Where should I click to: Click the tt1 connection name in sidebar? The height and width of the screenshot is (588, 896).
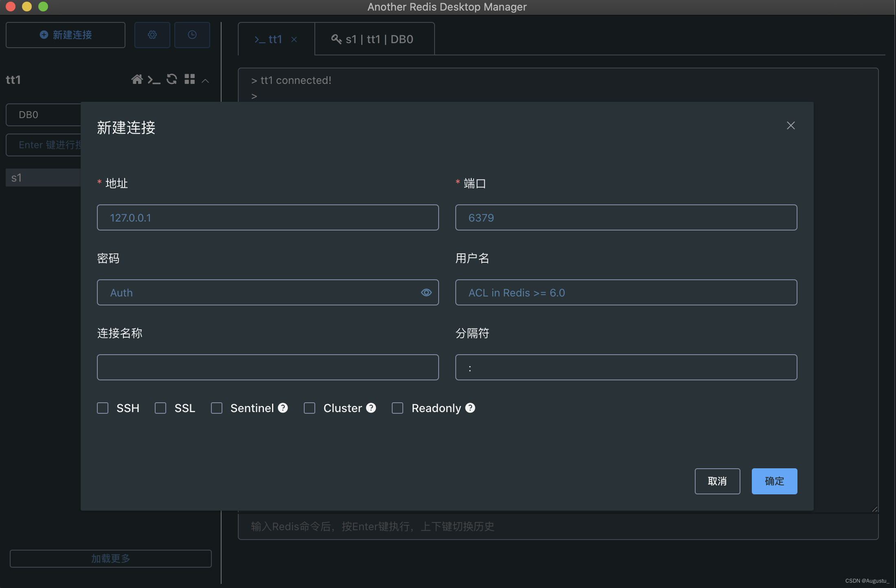click(13, 79)
